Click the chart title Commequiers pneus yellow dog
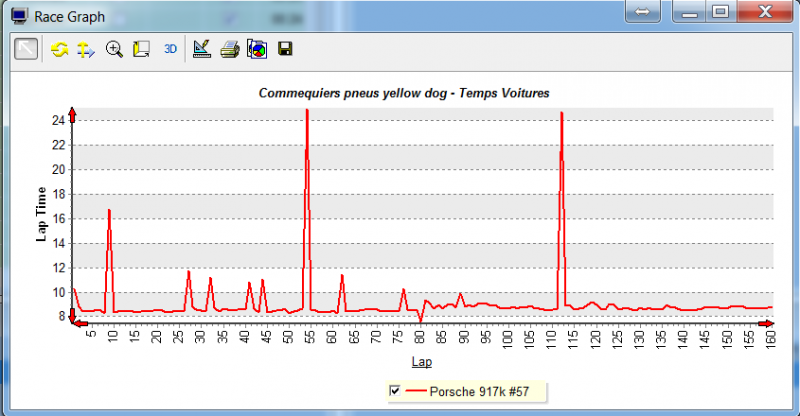This screenshot has height=416, width=800. point(403,93)
